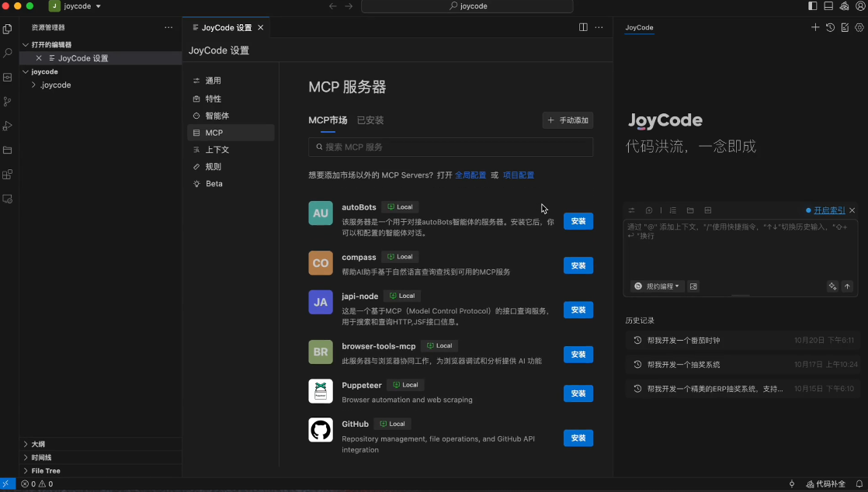868x492 pixels.
Task: Select 智能体 settings category
Action: click(231, 116)
